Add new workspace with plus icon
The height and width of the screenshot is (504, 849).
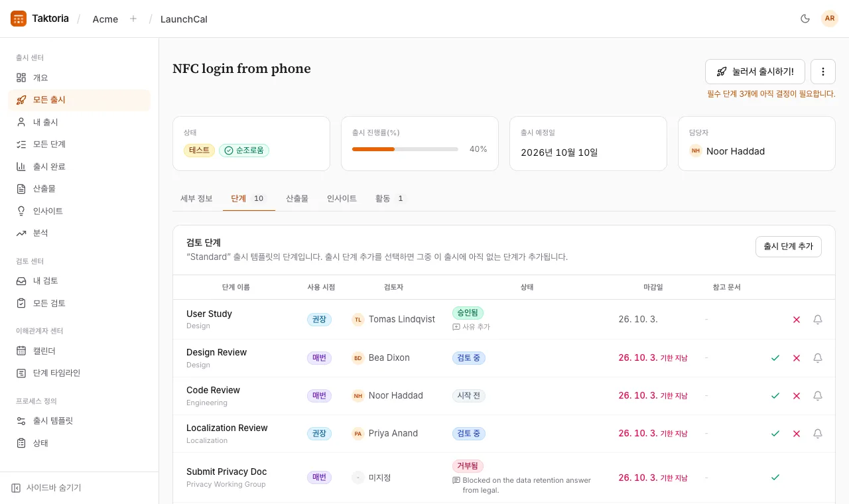133,19
